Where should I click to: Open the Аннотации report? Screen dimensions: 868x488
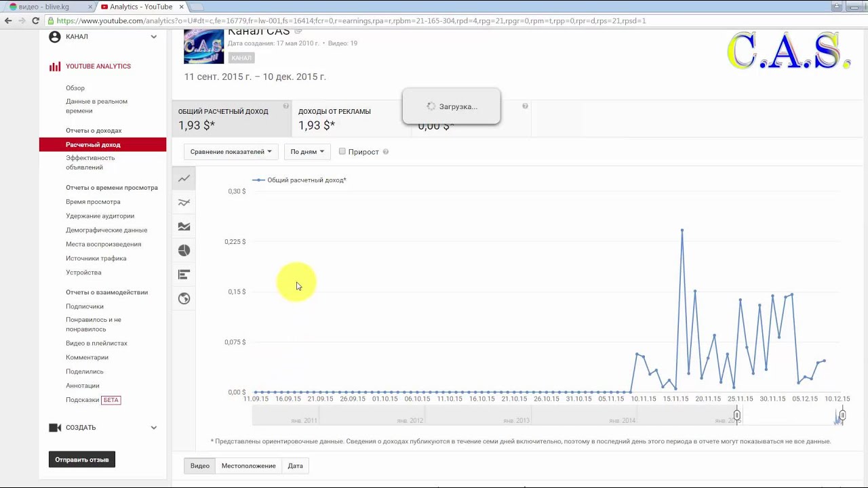(x=83, y=386)
